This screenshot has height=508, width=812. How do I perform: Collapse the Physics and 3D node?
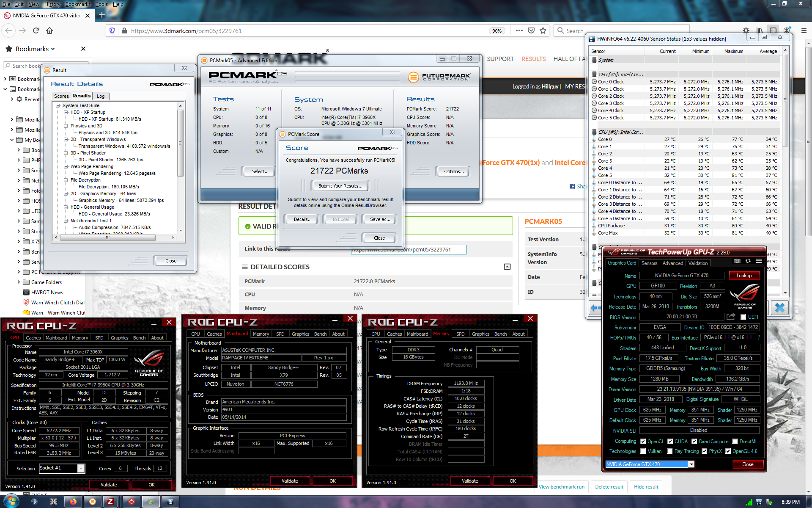pos(66,126)
